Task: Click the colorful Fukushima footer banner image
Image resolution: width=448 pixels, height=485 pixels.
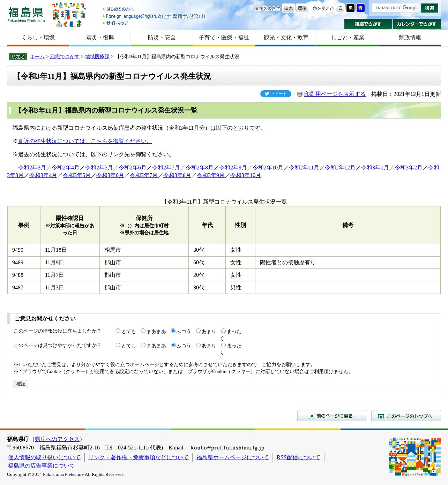Action: tap(415, 456)
